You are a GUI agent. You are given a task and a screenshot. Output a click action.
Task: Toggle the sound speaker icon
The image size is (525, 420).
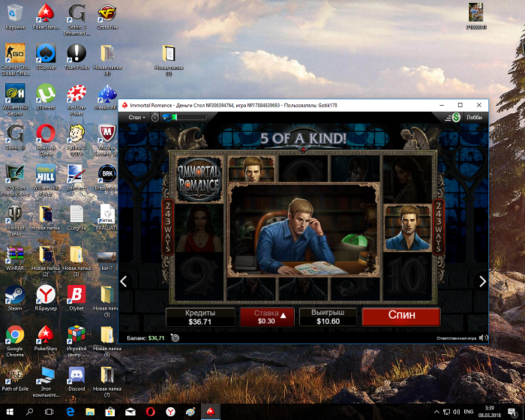point(483,338)
